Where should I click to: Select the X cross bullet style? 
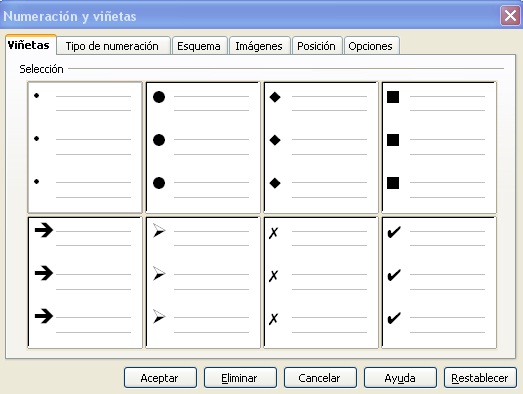point(321,283)
